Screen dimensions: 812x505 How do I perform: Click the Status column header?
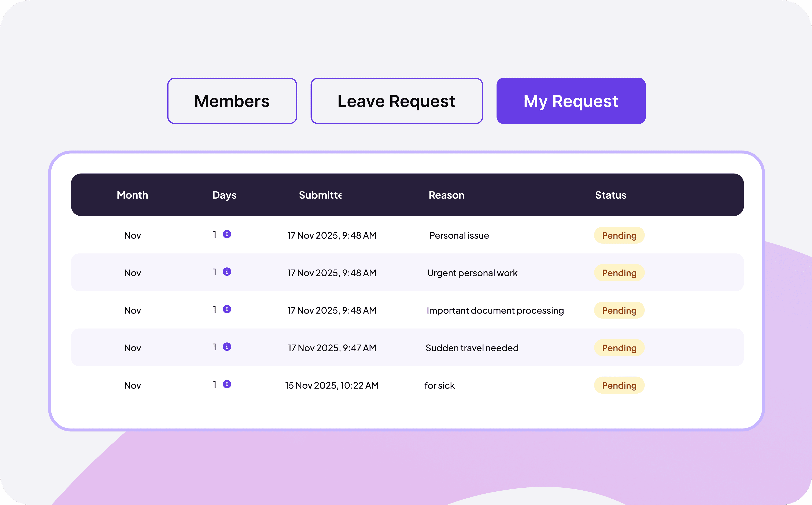[610, 195]
